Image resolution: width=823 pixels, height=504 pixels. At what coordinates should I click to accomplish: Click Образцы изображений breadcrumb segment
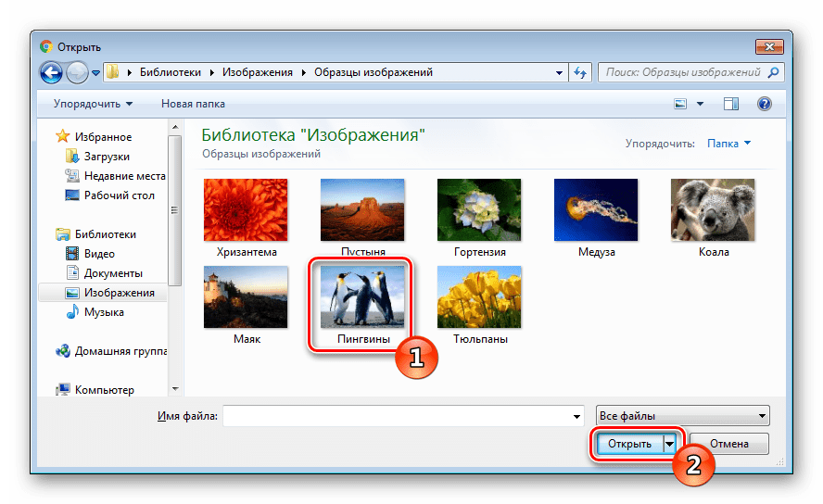[374, 72]
